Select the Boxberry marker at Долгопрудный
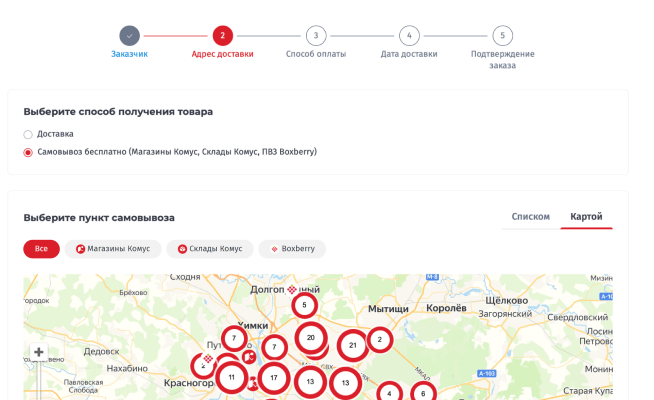 tap(292, 289)
